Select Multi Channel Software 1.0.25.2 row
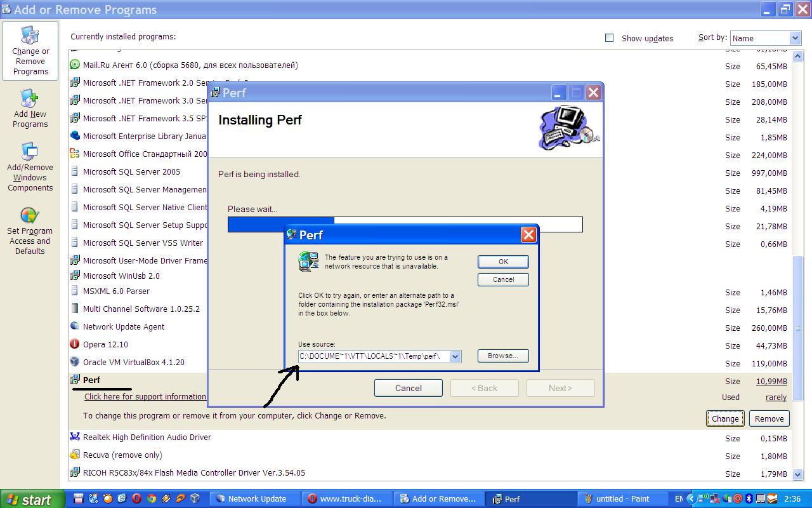 pyautogui.click(x=431, y=309)
